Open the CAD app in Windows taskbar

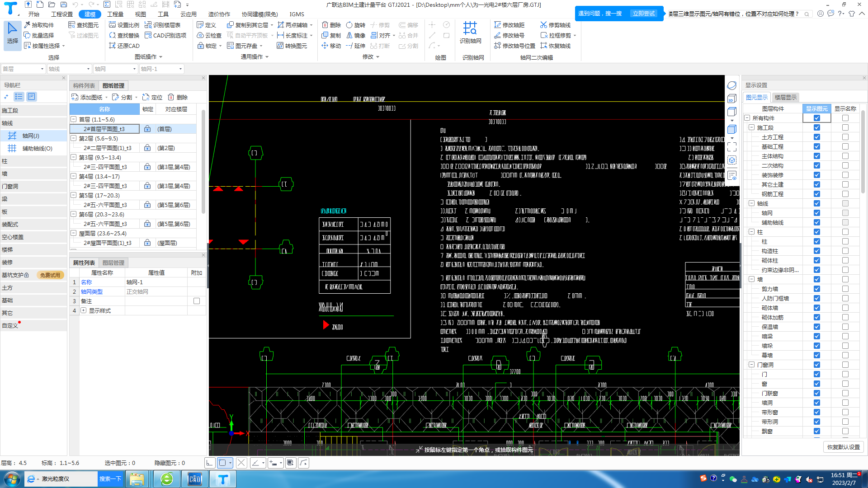(194, 479)
